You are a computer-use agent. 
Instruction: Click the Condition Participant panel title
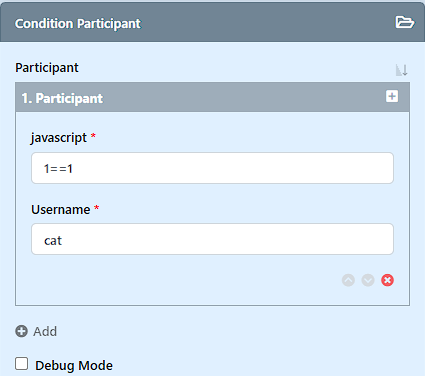click(x=78, y=23)
